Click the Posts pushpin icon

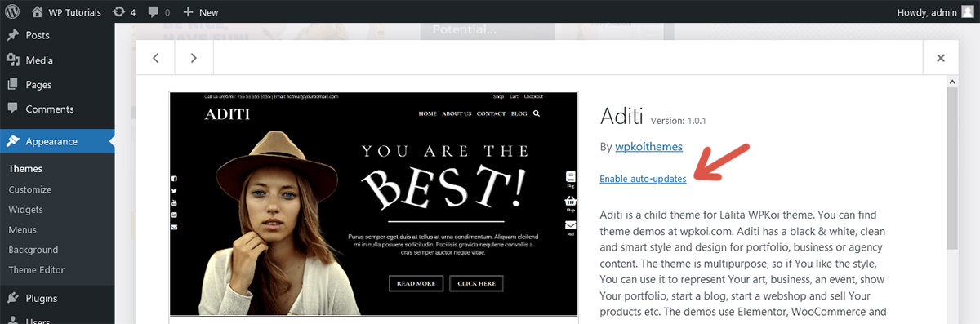pyautogui.click(x=13, y=35)
